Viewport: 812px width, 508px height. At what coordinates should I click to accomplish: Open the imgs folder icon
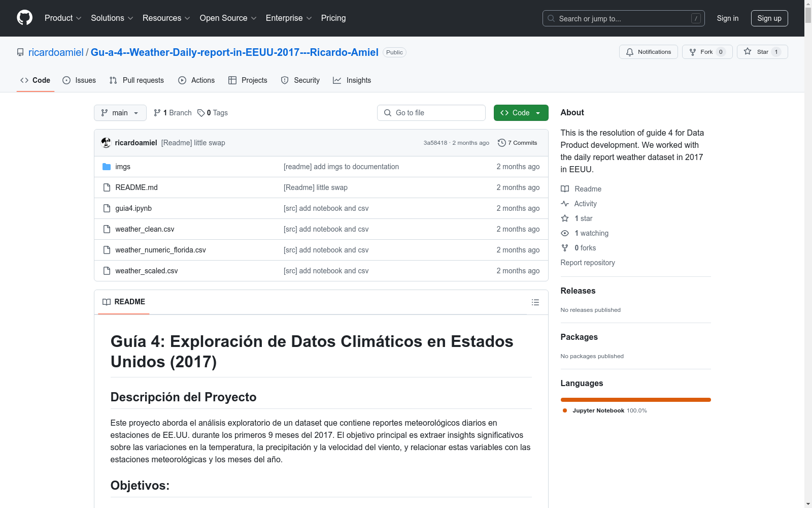tap(107, 167)
